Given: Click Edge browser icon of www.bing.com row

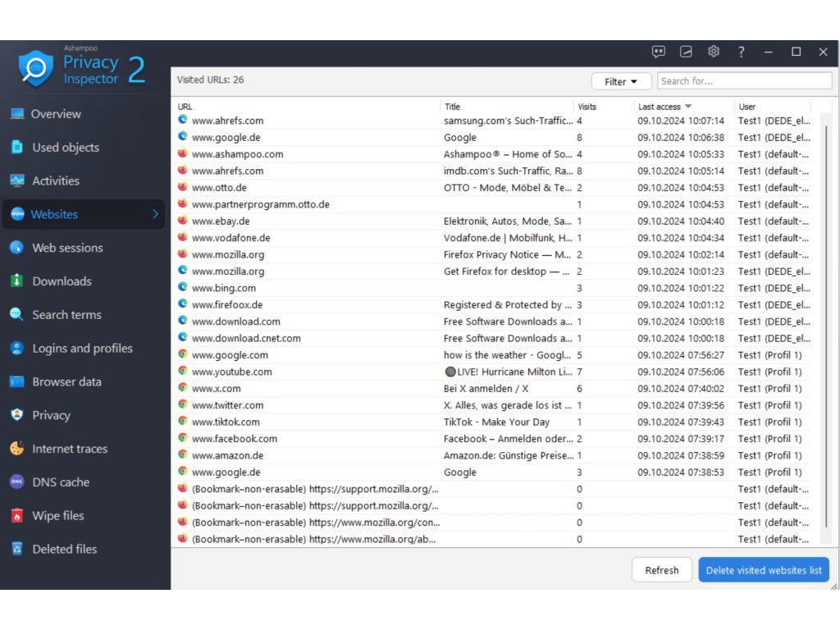Looking at the screenshot, I should [183, 287].
